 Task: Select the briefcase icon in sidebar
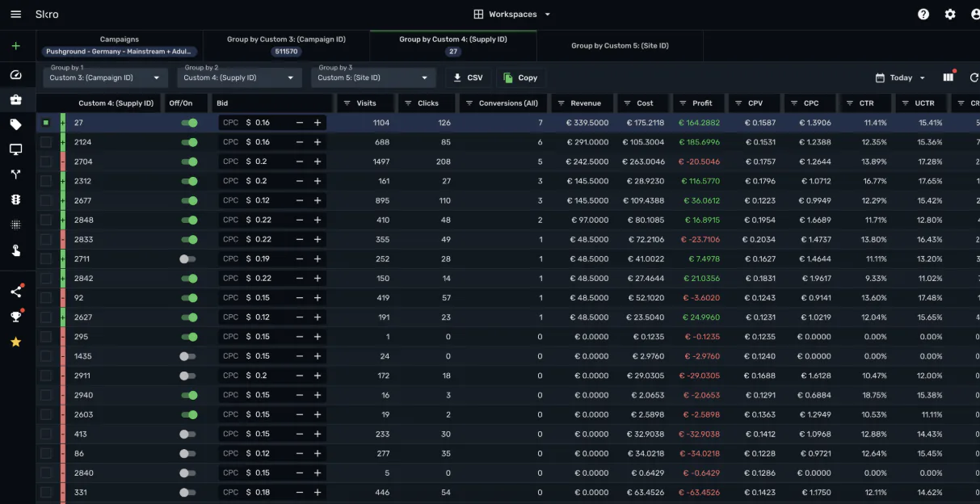click(15, 100)
